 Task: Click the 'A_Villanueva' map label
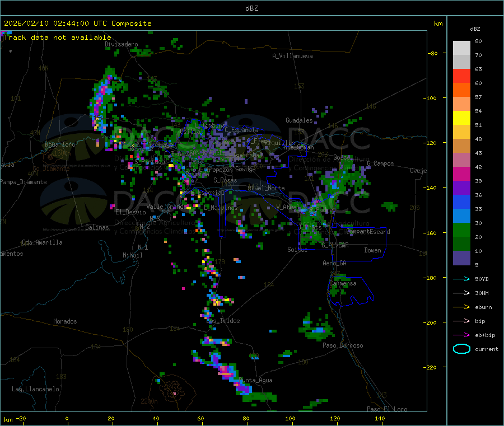point(292,56)
